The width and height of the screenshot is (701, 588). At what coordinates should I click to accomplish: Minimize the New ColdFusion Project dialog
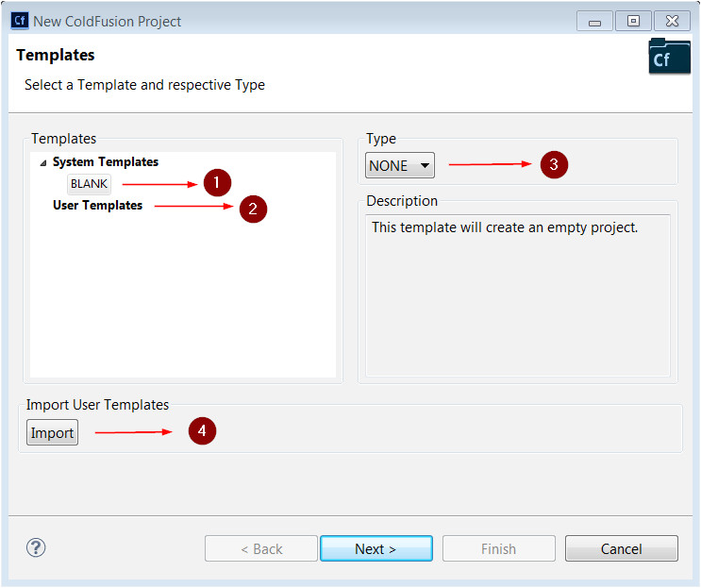point(593,20)
